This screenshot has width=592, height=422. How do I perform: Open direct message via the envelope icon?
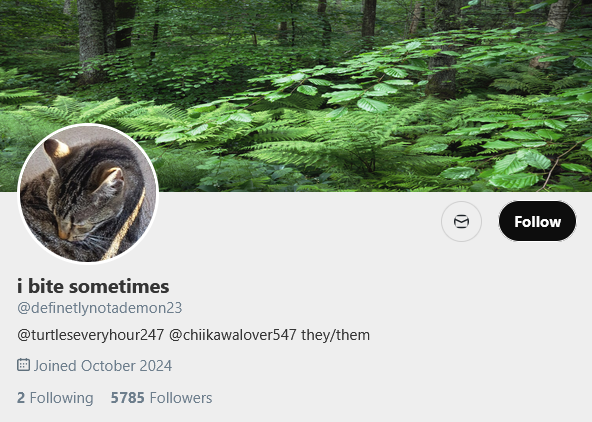pos(461,221)
